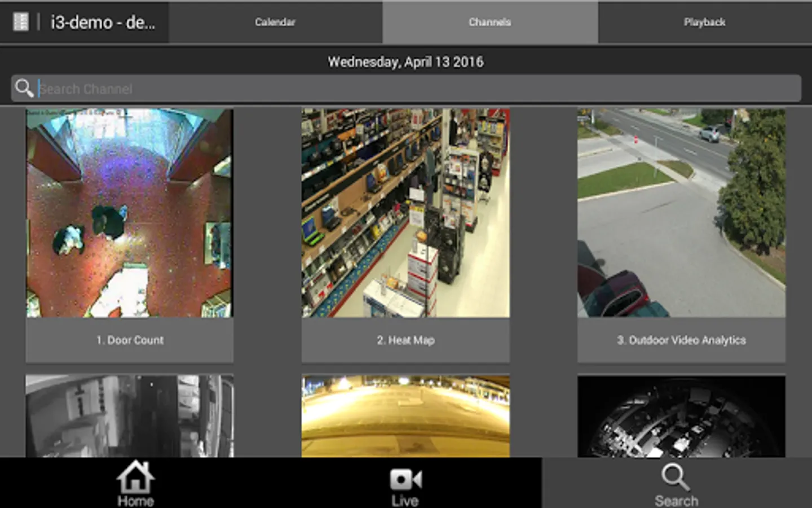This screenshot has height=508, width=812.
Task: Click the date 'Wednesday, April 13 2016'
Action: click(x=405, y=62)
